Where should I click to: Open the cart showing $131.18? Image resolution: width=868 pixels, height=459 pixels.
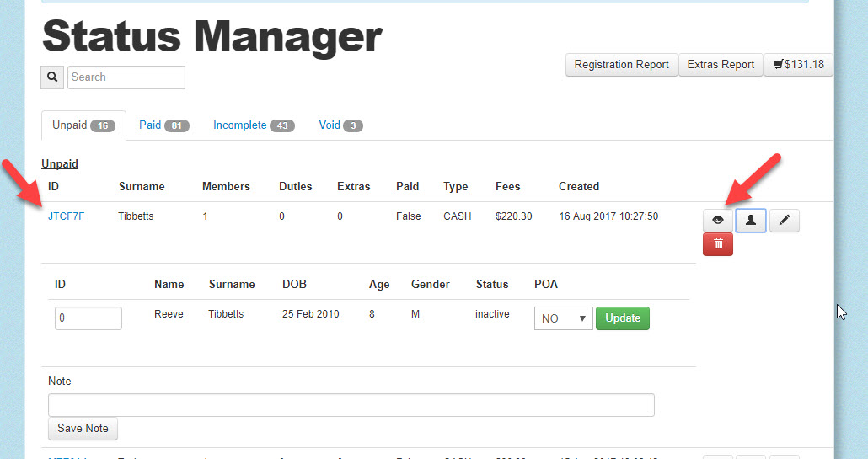coord(798,65)
